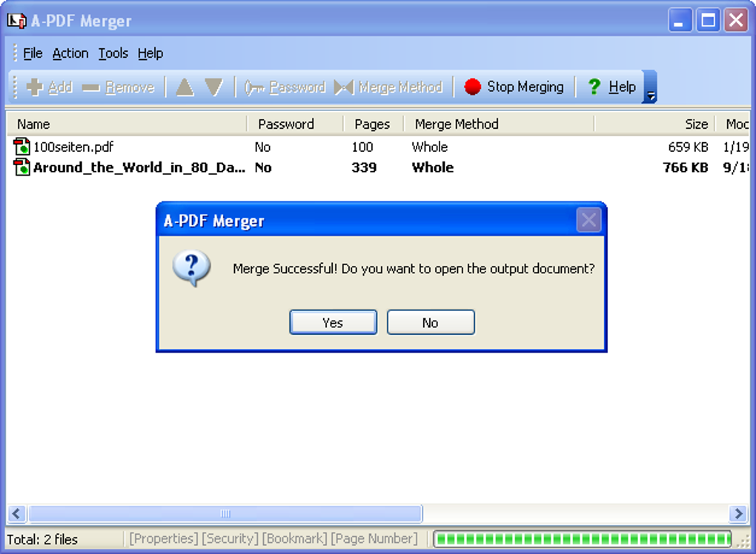The height and width of the screenshot is (554, 756).
Task: Open Help from the green question mark
Action: (611, 87)
